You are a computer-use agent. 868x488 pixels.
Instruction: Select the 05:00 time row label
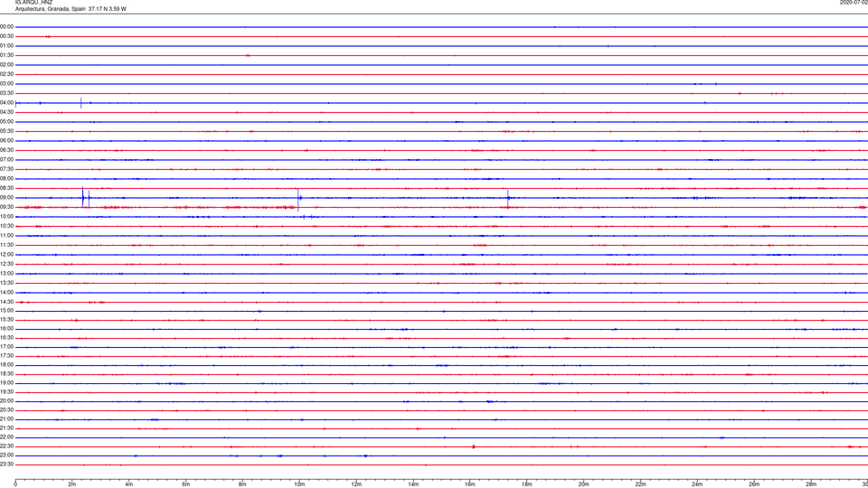coord(6,121)
